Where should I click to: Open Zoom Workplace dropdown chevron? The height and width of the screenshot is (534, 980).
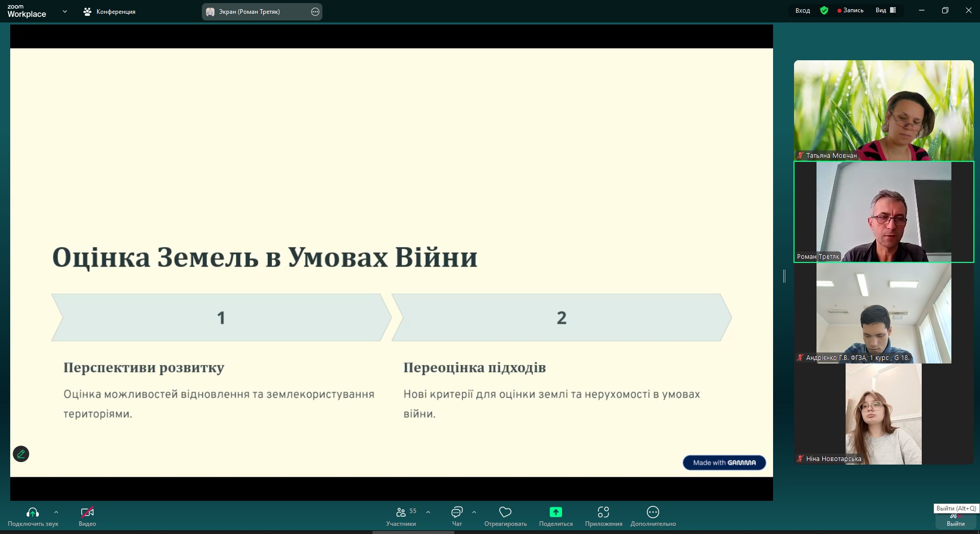(x=65, y=11)
